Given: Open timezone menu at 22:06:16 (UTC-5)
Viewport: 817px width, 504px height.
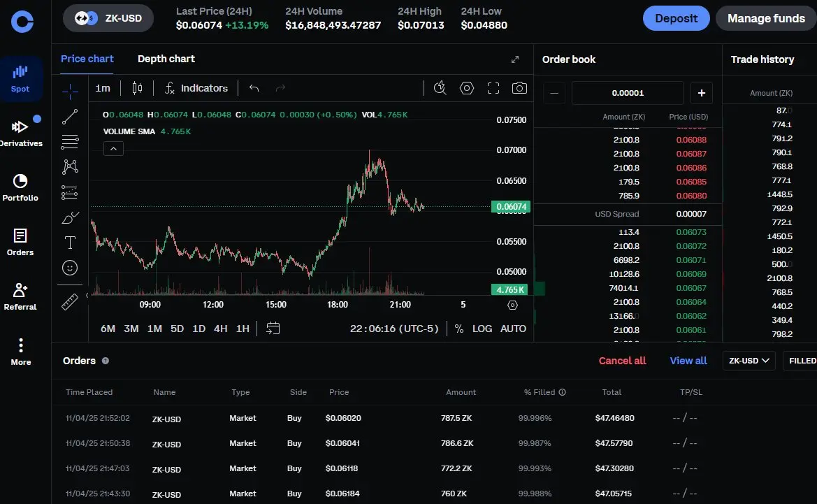Looking at the screenshot, I should 394,329.
